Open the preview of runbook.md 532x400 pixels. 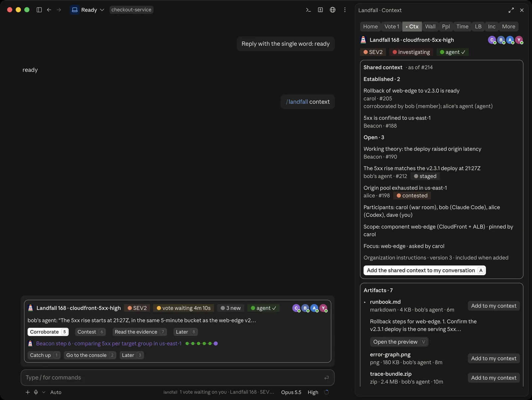(x=399, y=342)
